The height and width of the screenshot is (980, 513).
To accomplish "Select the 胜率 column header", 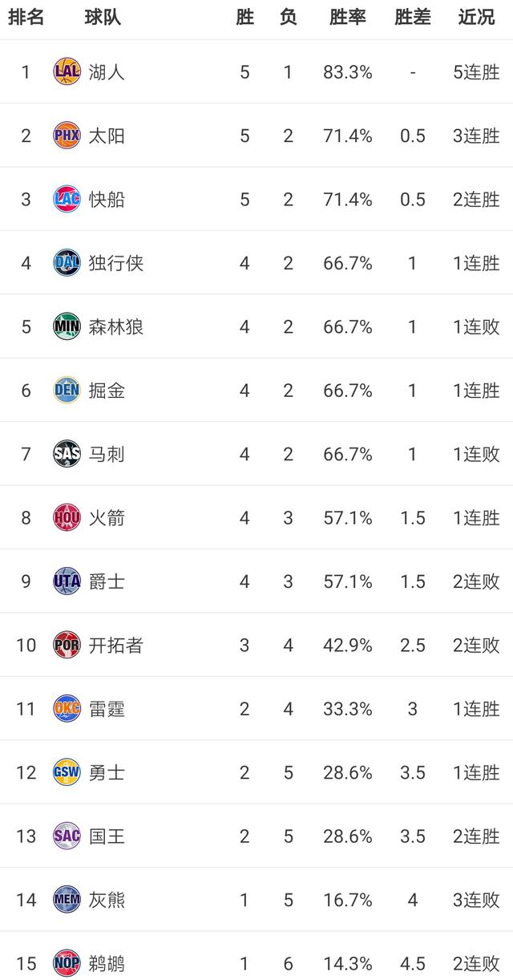I will pyautogui.click(x=348, y=17).
